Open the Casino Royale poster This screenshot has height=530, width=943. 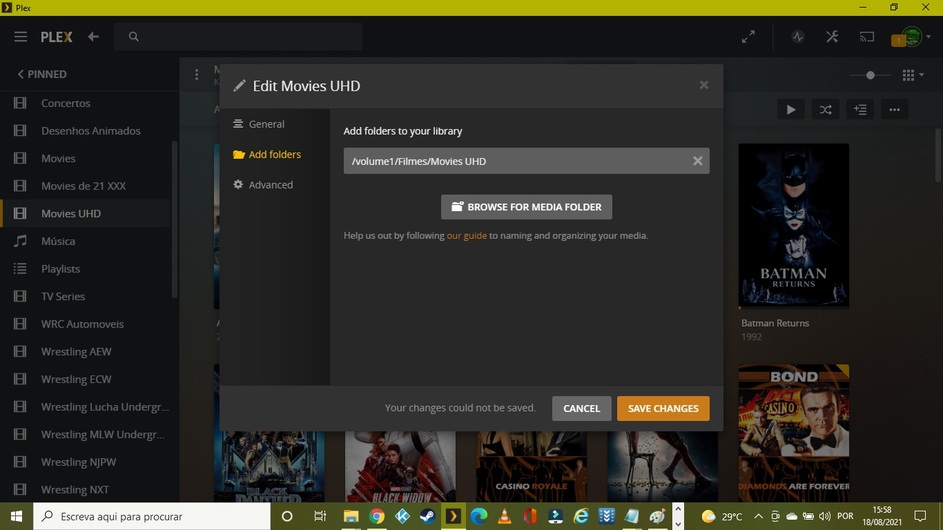pyautogui.click(x=532, y=466)
